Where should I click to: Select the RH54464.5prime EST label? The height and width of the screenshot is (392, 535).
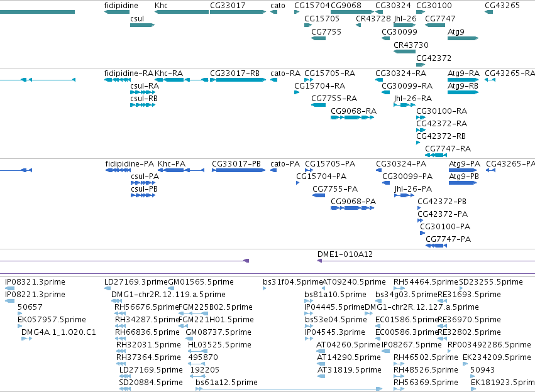tap(426, 282)
